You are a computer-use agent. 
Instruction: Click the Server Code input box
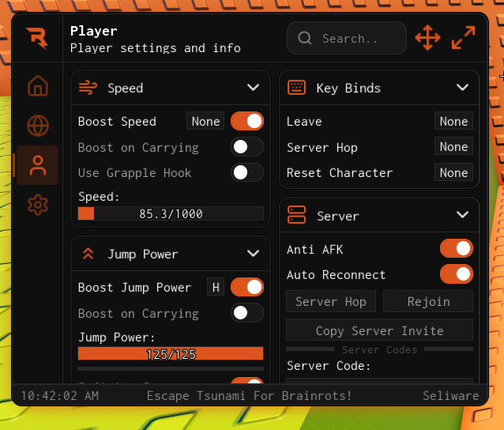380,380
